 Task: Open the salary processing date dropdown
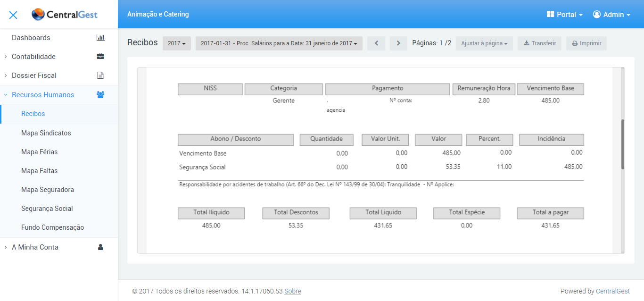pyautogui.click(x=279, y=43)
